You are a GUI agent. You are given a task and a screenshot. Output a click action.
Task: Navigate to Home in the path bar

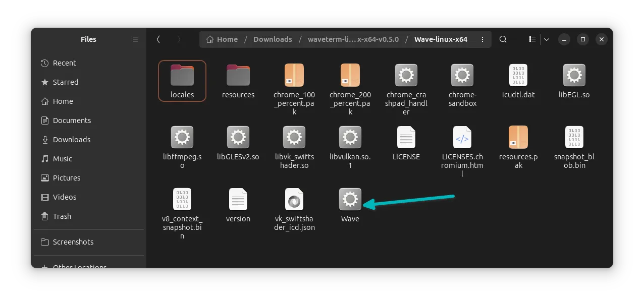[222, 39]
